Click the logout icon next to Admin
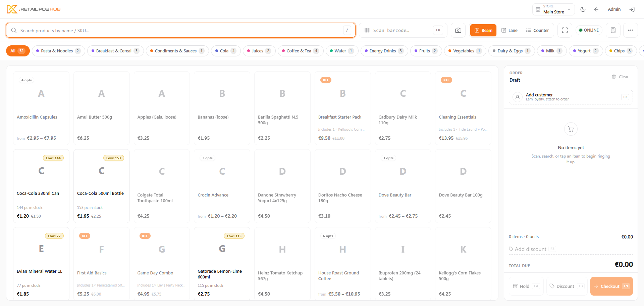 632,9
